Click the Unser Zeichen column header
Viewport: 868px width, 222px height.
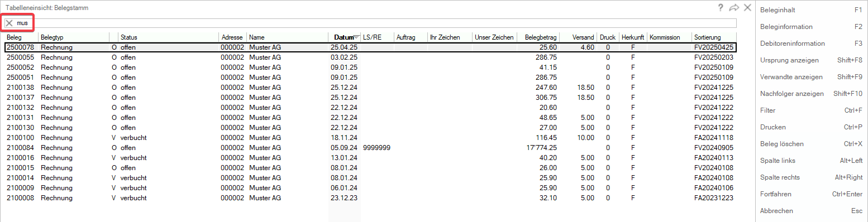(494, 37)
